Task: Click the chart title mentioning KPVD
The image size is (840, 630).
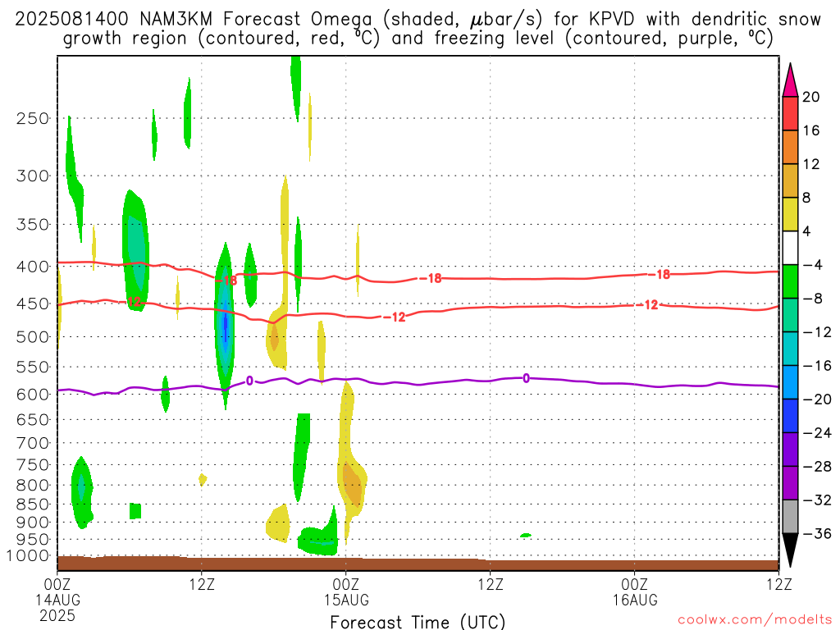Action: coord(418,29)
